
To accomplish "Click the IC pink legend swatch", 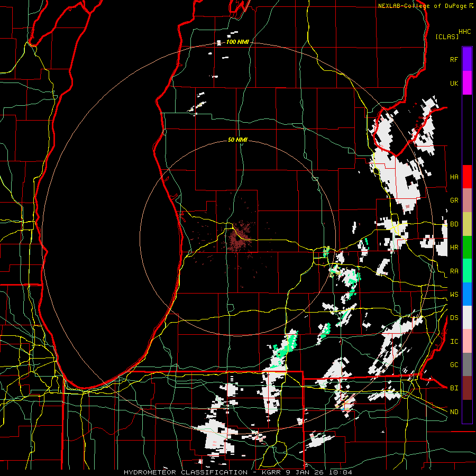I will click(x=467, y=341).
